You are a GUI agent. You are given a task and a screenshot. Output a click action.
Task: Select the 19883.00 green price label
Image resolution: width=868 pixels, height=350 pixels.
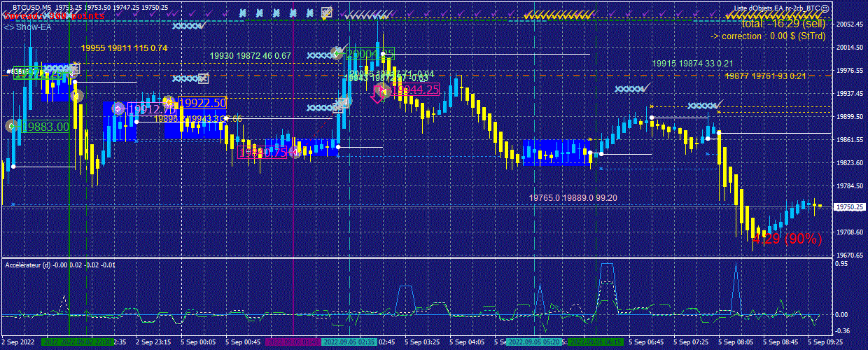(x=46, y=127)
